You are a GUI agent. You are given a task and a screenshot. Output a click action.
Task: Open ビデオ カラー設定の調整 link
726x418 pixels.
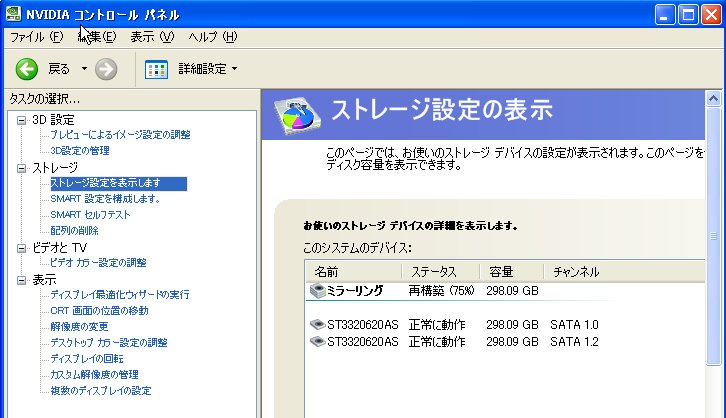pyautogui.click(x=98, y=262)
